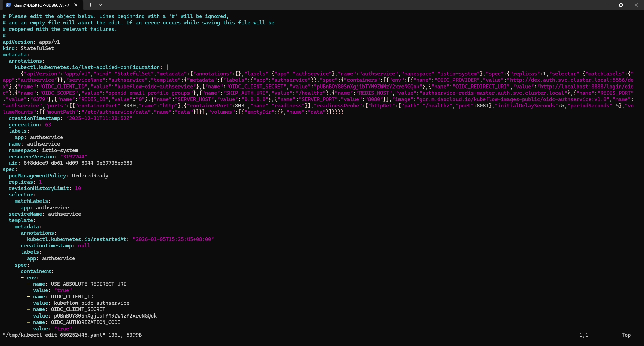The width and height of the screenshot is (644, 346).
Task: Click the 'template:' line
Action: pos(22,220)
